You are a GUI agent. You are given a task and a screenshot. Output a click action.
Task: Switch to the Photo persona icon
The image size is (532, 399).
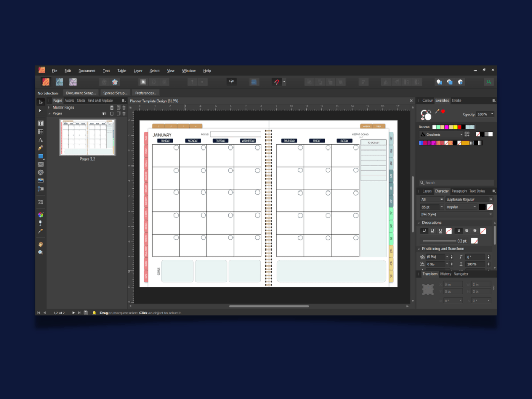tap(72, 82)
